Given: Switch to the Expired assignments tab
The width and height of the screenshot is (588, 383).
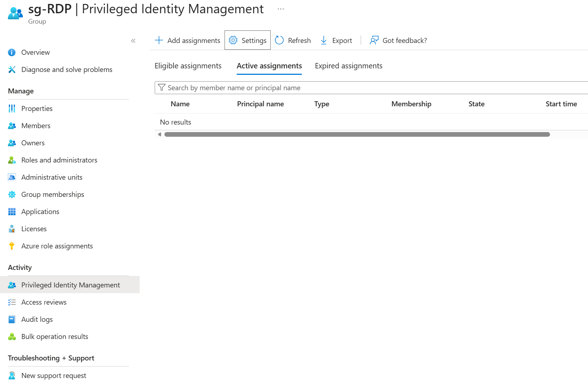Looking at the screenshot, I should 349,66.
